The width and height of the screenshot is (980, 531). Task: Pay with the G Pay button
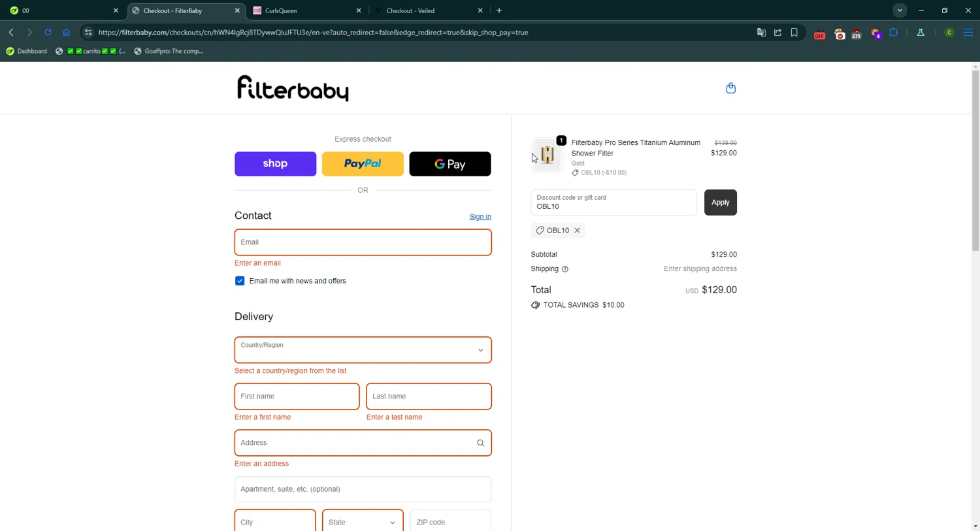pos(450,164)
